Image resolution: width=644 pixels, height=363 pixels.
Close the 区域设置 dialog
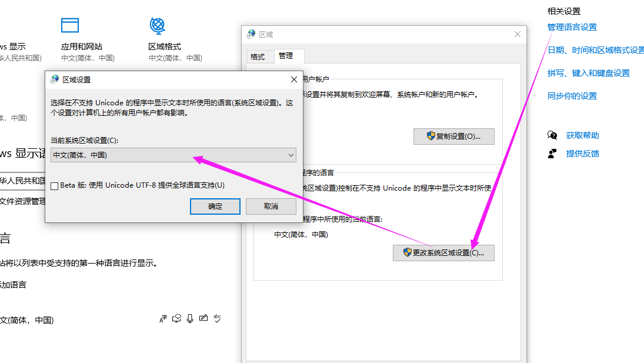coord(294,79)
